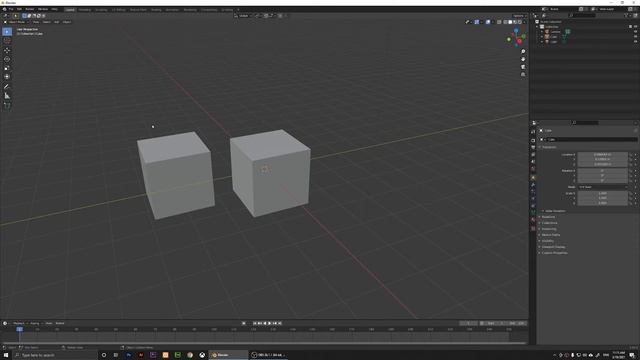Screen dimensions: 640x360
Task: Click the Blender taskbar button
Action: (229, 355)
